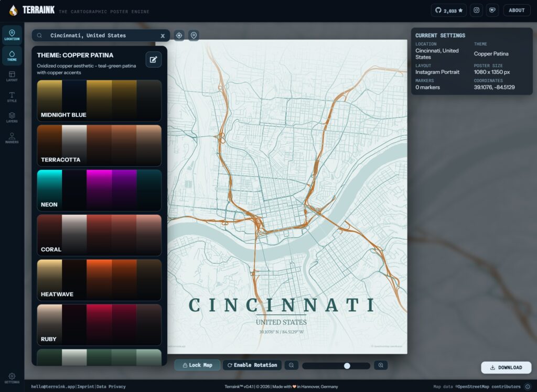The image size is (537, 392).
Task: Clear the Cincinnati search text
Action: coord(163,36)
